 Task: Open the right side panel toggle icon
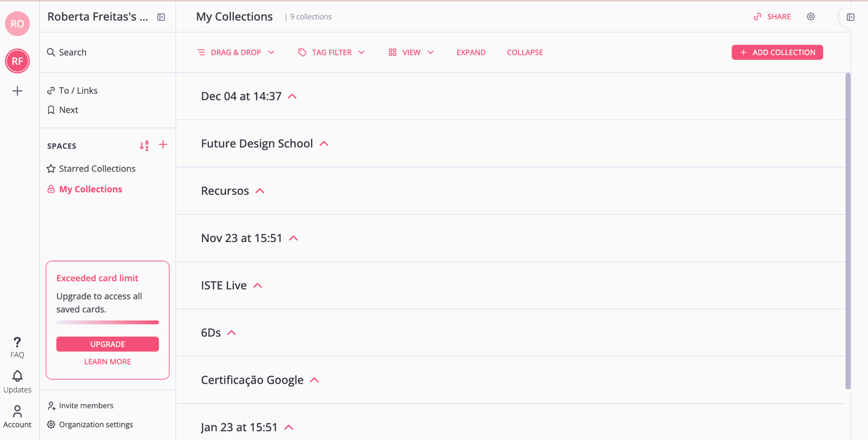coord(850,17)
